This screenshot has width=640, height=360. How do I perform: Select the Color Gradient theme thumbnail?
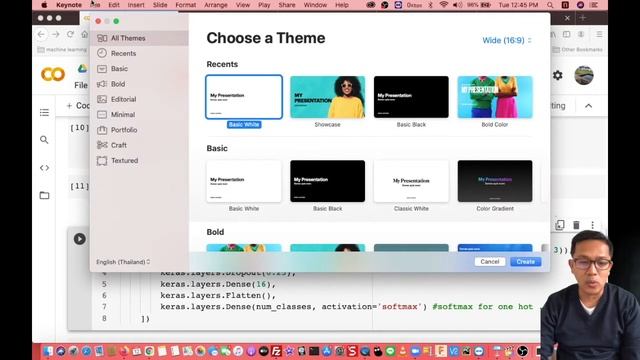[495, 181]
